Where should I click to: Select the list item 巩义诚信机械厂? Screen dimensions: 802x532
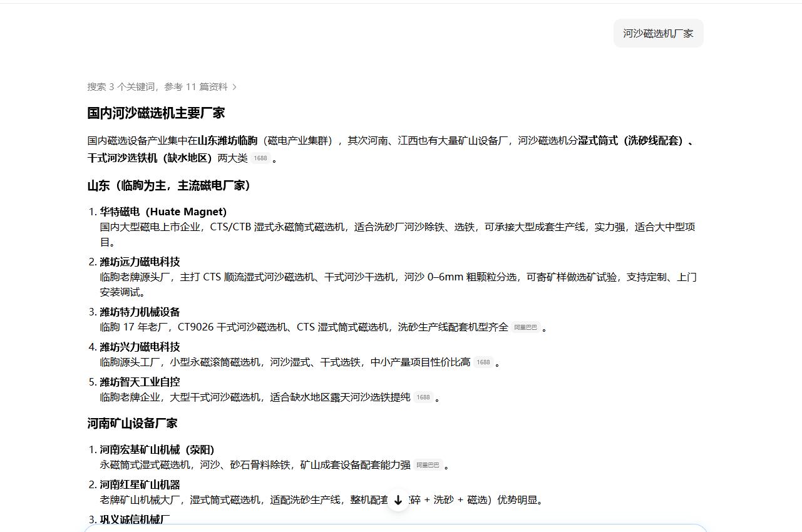[135, 519]
